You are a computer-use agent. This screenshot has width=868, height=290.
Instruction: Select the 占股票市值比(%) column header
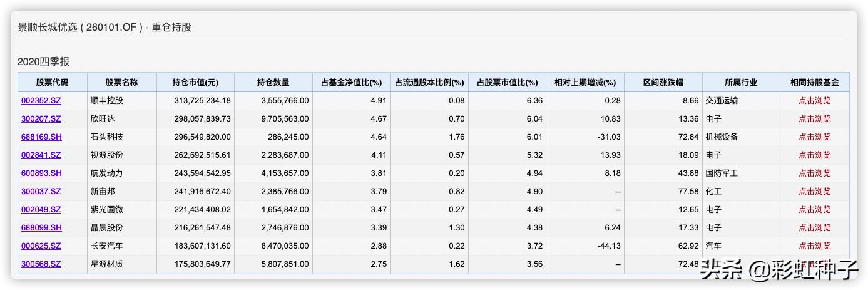coord(507,82)
